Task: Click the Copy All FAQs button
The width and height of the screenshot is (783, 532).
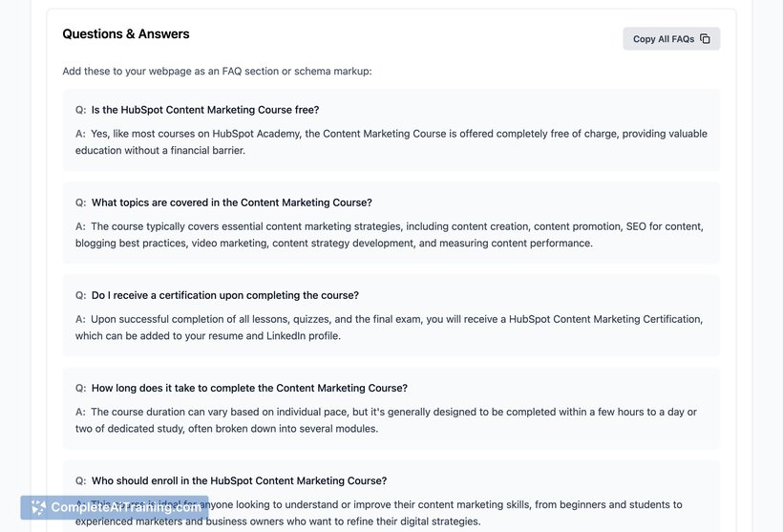Action: [671, 38]
